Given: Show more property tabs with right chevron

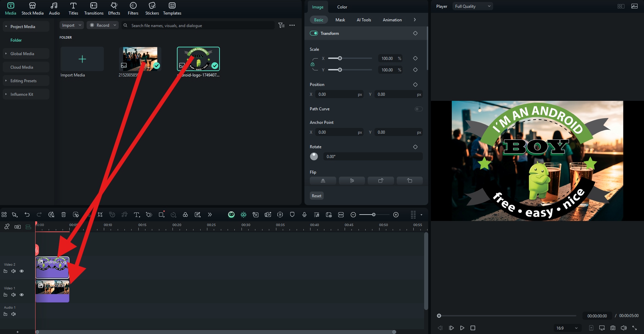Looking at the screenshot, I should tap(415, 20).
